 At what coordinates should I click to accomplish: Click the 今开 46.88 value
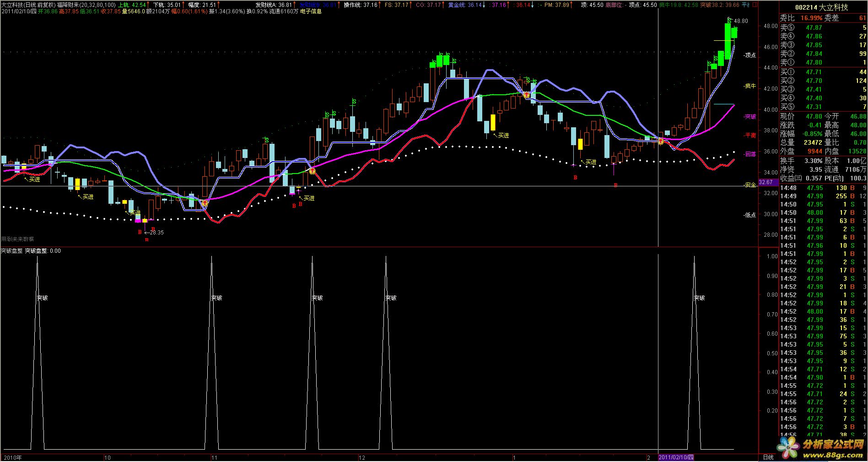pos(846,116)
